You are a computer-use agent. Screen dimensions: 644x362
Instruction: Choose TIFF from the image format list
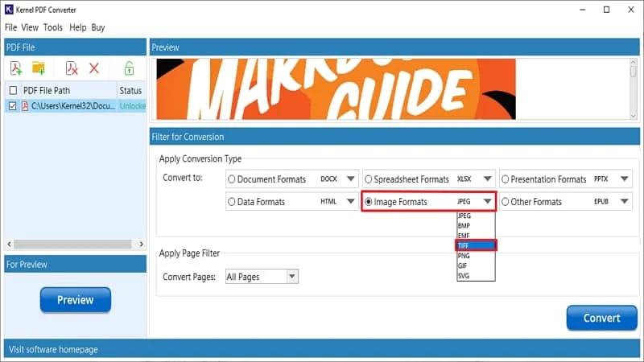(x=476, y=245)
